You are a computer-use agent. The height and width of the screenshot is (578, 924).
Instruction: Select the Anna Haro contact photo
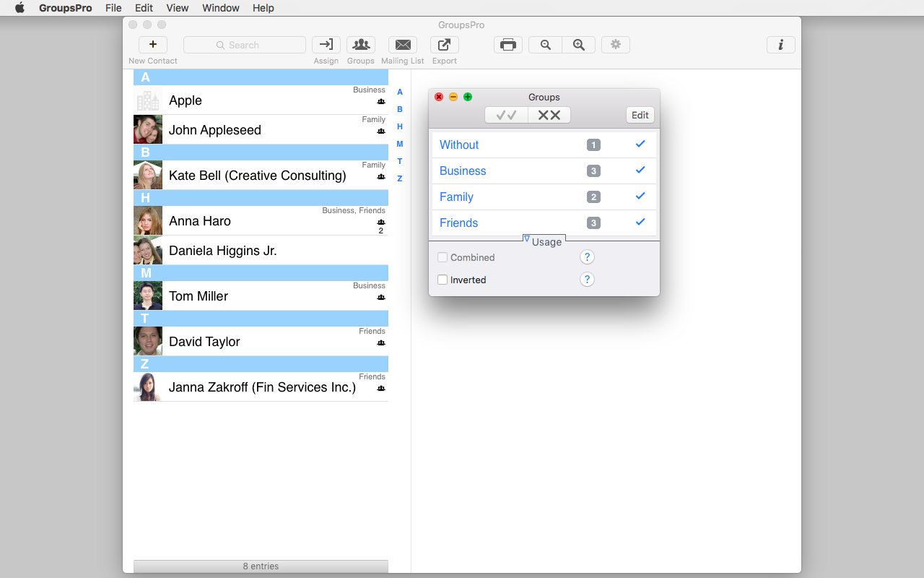click(148, 220)
